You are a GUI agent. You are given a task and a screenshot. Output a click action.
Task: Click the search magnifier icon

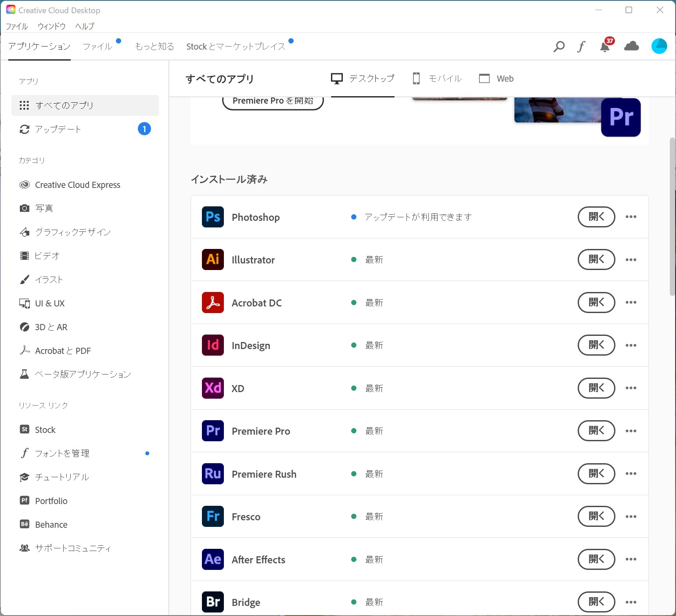coord(559,46)
